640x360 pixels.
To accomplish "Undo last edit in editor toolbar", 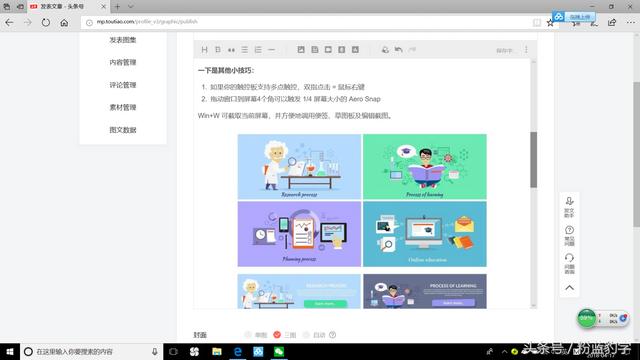I will point(398,49).
